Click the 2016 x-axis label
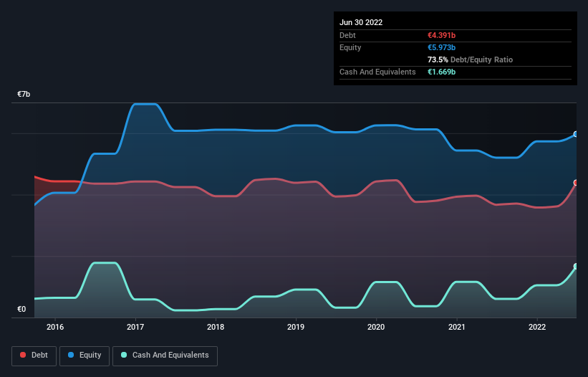 (55, 327)
